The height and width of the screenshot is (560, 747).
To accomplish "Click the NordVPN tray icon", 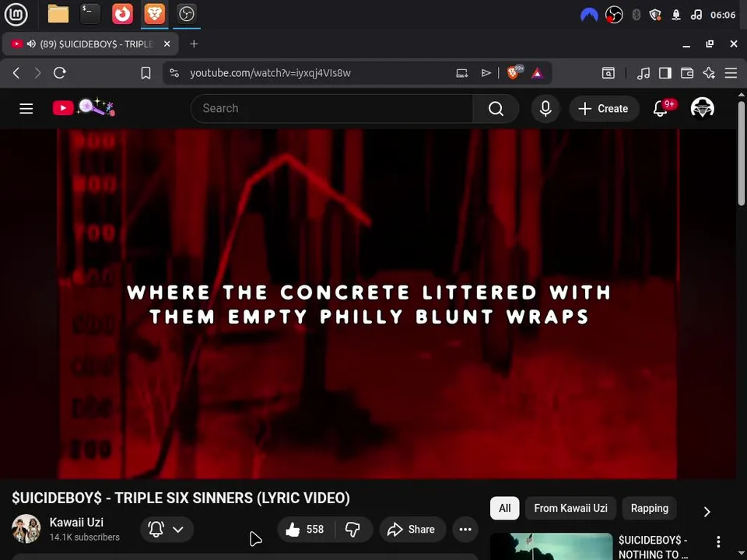I will (x=589, y=15).
